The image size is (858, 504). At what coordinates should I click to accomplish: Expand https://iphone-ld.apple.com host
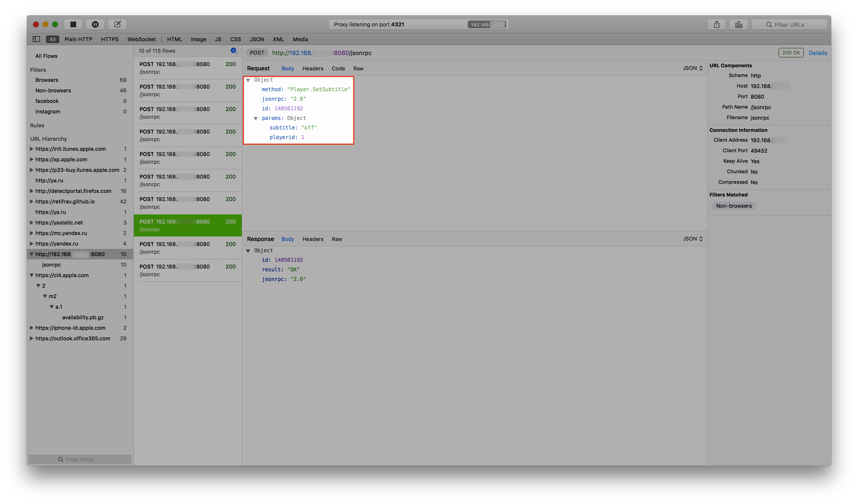click(32, 328)
